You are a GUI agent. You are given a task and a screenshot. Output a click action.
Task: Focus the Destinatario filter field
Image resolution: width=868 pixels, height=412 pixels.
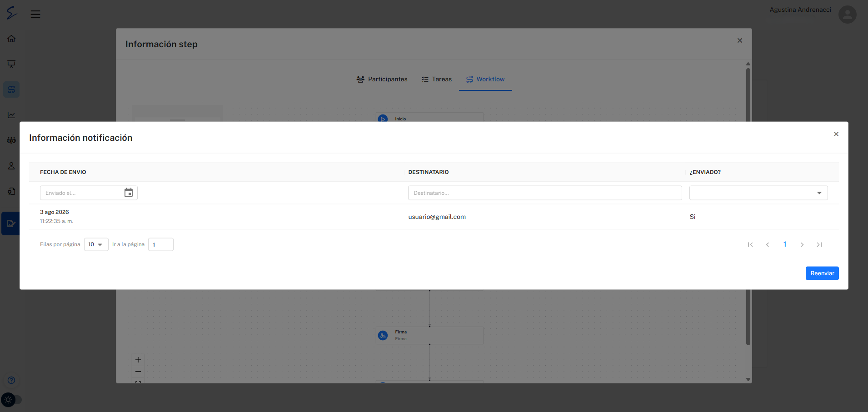point(544,193)
